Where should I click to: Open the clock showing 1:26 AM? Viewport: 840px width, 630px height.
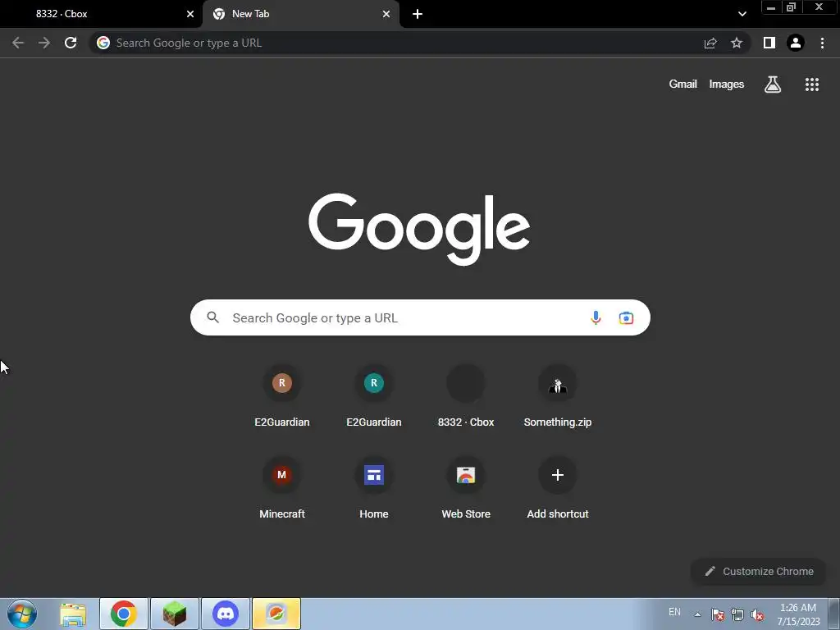[798, 614]
